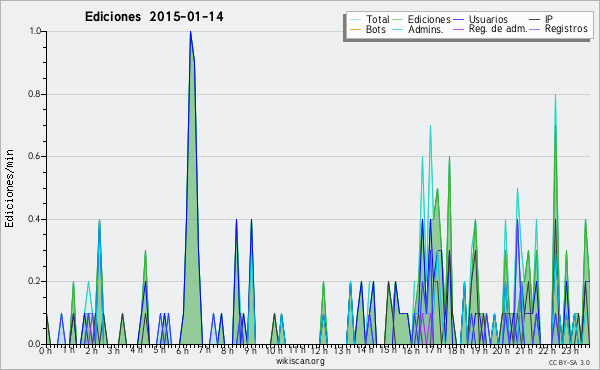The width and height of the screenshot is (600, 370).
Task: Click the '0 h' x-axis tick label
Action: (45, 351)
